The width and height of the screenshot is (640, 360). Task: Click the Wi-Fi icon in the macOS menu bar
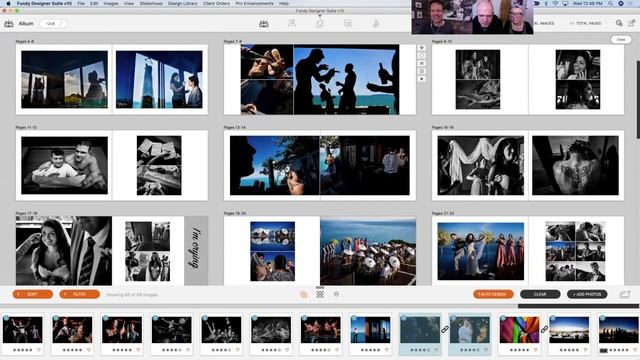(556, 3)
